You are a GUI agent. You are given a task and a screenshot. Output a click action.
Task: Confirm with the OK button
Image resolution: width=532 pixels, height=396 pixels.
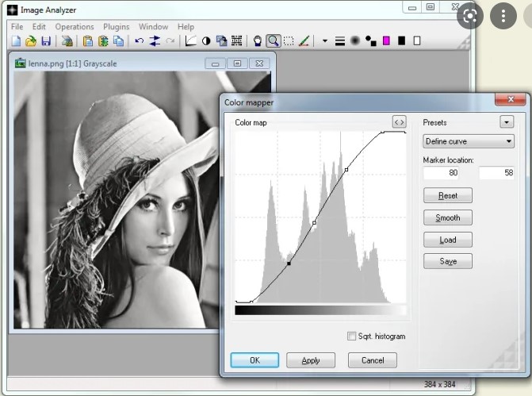(255, 360)
